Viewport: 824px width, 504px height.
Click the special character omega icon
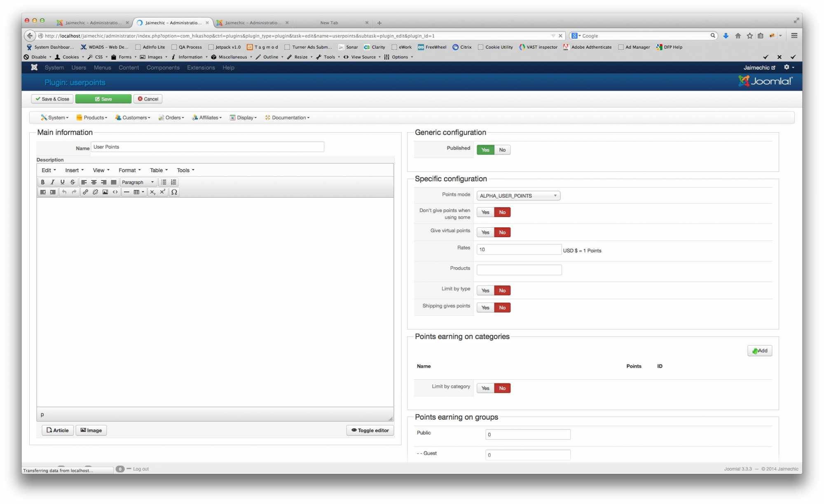174,192
